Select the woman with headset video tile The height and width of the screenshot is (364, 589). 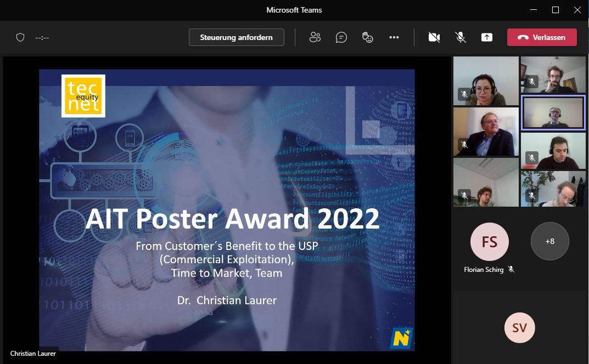coord(486,81)
